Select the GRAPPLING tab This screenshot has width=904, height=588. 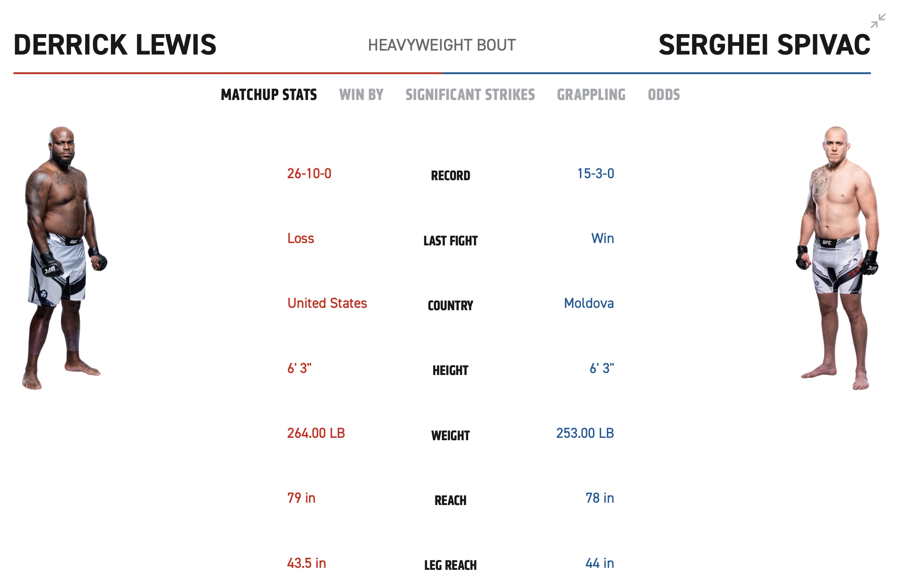pos(591,94)
